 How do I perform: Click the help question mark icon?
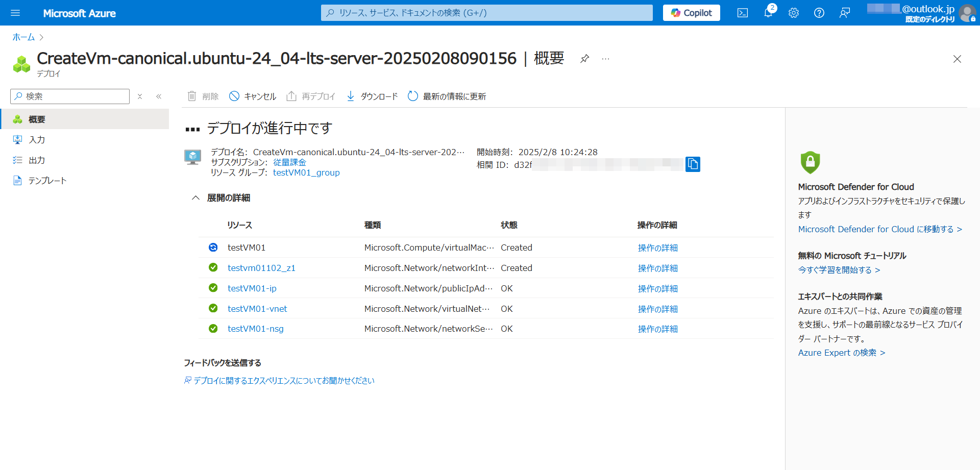pos(819,13)
